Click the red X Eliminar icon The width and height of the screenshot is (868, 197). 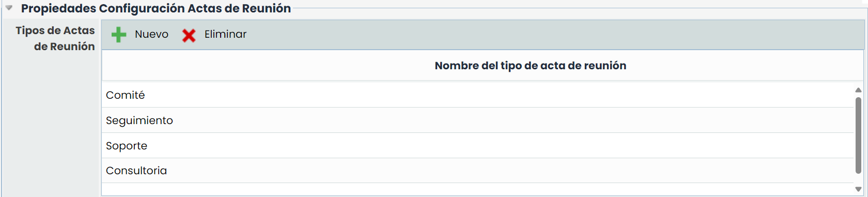click(x=189, y=35)
